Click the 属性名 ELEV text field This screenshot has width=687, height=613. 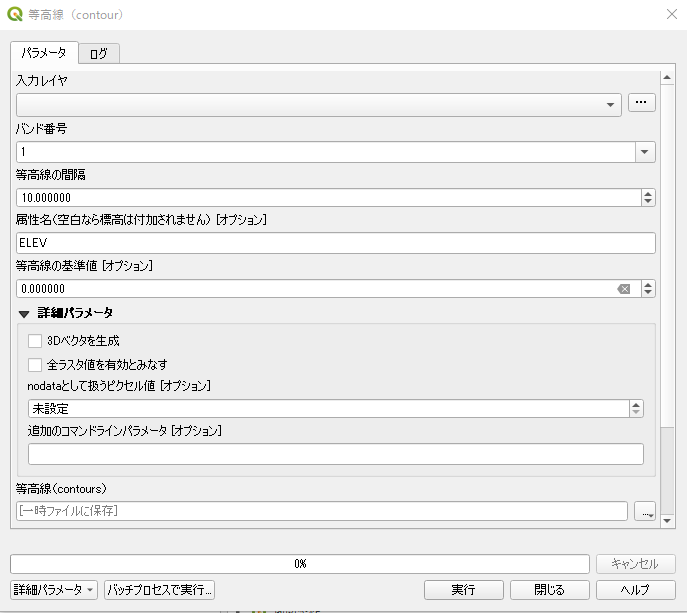335,243
